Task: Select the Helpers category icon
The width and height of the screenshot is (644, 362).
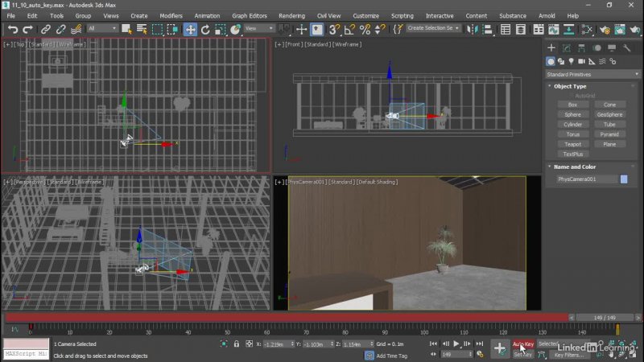Action: coord(592,61)
